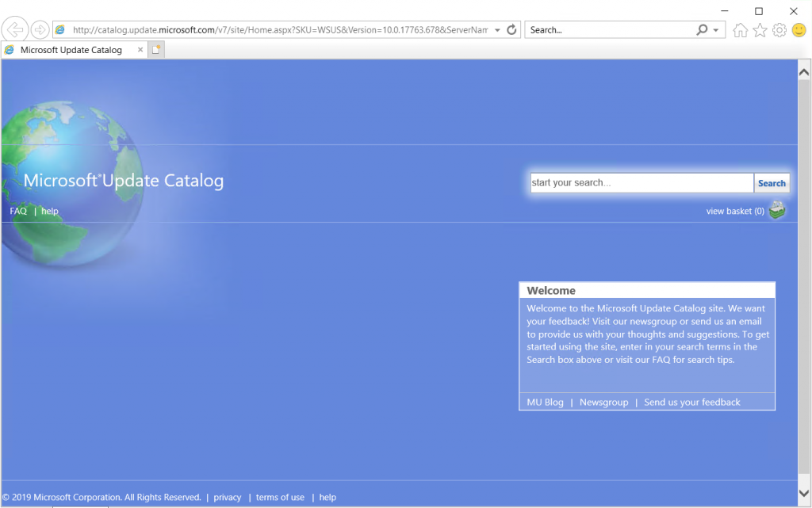Viewport: 812px width, 508px height.
Task: Focus the browser Search... box
Action: point(610,30)
